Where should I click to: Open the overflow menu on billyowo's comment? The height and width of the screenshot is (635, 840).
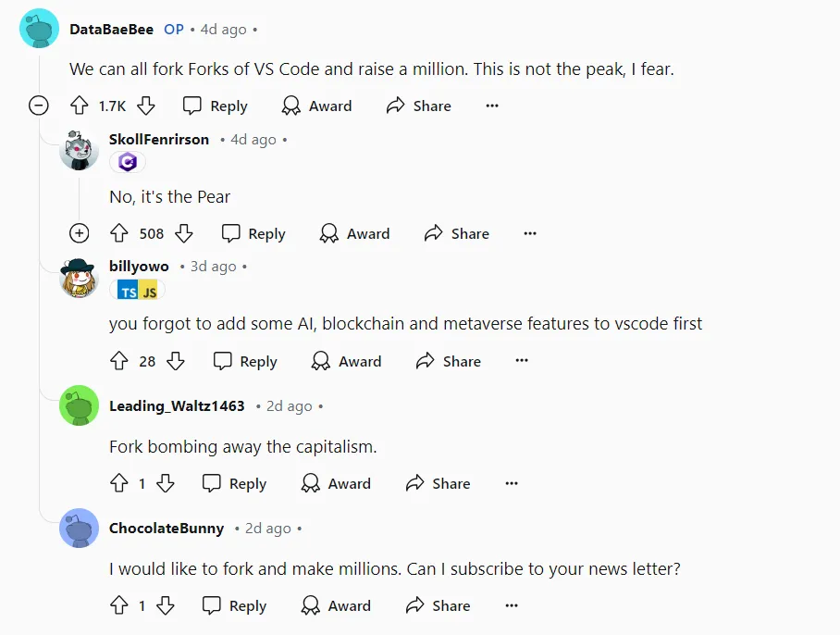[x=521, y=361]
